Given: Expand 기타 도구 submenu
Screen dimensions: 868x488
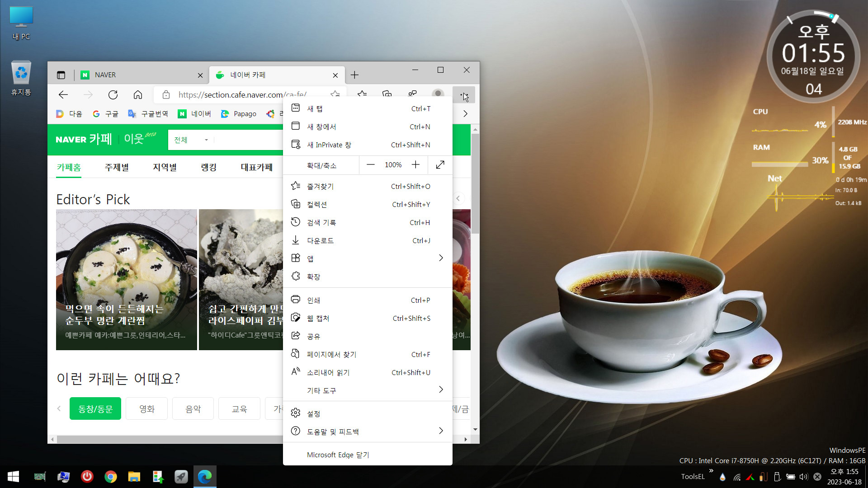Looking at the screenshot, I should click(368, 390).
